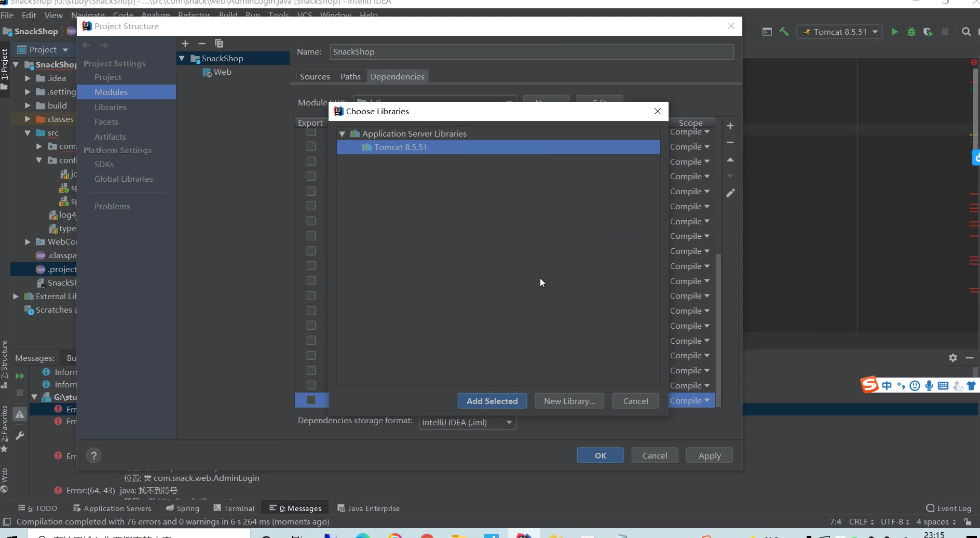The image size is (980, 538).
Task: Click warning filter icon in Messages
Action: tap(20, 414)
